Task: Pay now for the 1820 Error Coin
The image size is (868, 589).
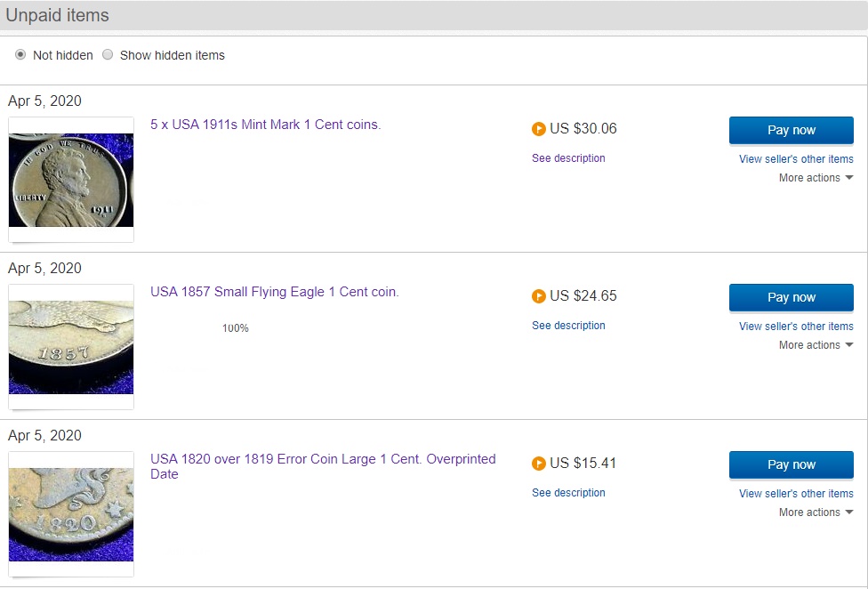Action: (791, 464)
